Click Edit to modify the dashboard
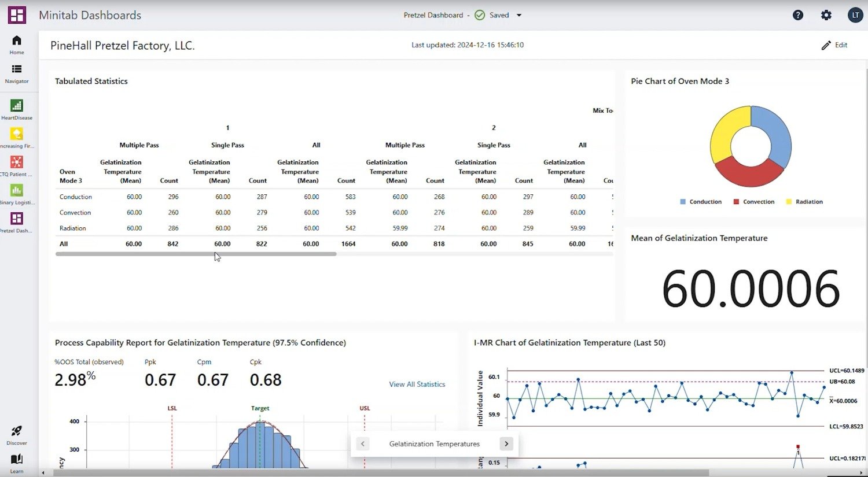The image size is (868, 477). pos(834,45)
